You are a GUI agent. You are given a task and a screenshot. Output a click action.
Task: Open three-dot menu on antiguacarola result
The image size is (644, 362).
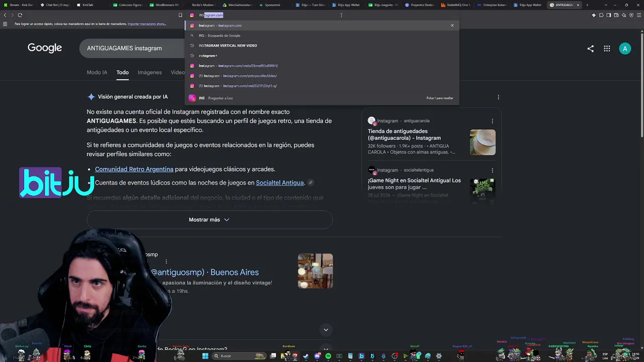[x=492, y=121]
